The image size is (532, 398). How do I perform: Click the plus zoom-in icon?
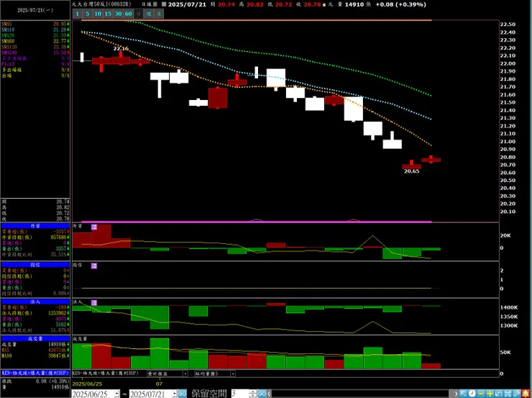point(490,394)
